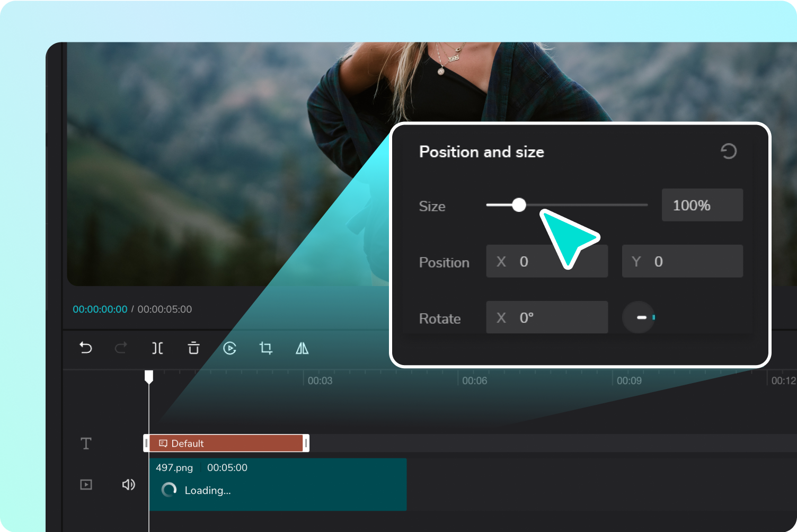Viewport: 797px width, 532px height.
Task: Click the timeline playhead marker
Action: point(149,377)
